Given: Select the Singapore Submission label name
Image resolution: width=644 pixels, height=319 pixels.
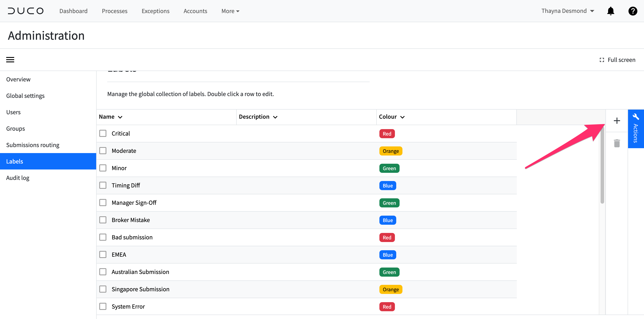Looking at the screenshot, I should [140, 289].
